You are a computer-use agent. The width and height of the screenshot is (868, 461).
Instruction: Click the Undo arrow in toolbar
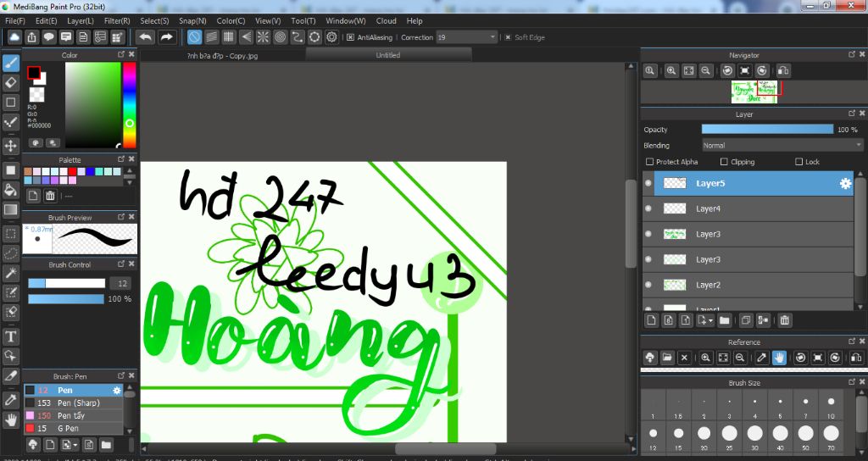pos(145,37)
